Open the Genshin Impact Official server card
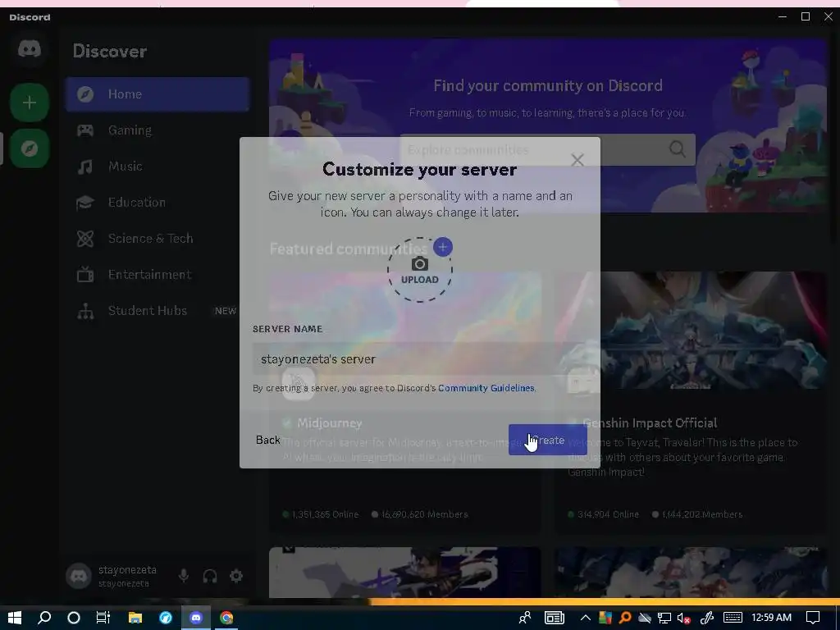Viewport: 840px width, 630px height. pyautogui.click(x=690, y=402)
